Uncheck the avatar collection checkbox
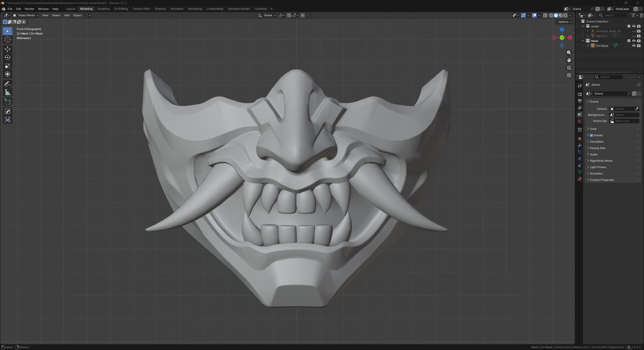This screenshot has width=644, height=350. tap(629, 26)
